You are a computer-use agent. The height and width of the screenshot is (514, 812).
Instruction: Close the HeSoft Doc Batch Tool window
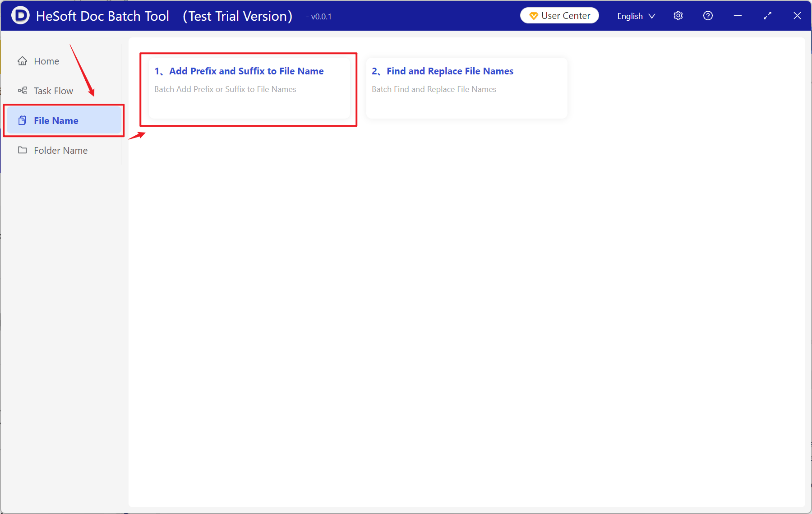(797, 16)
